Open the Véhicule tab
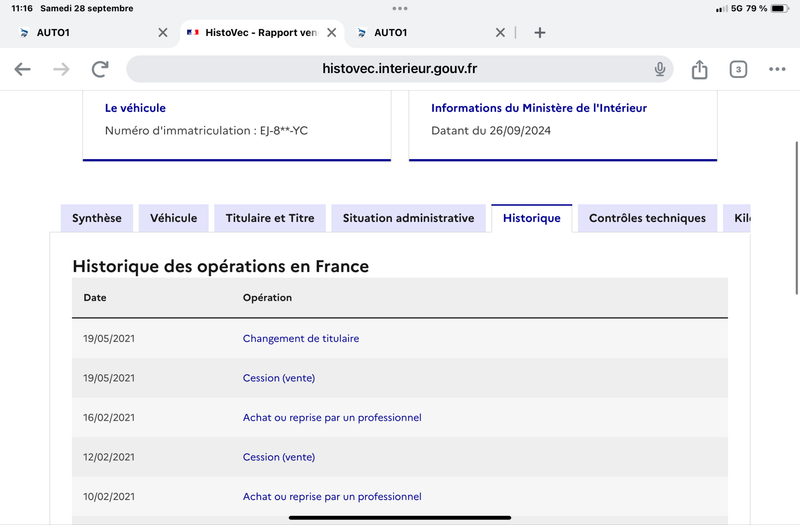This screenshot has height=525, width=800. tap(173, 218)
